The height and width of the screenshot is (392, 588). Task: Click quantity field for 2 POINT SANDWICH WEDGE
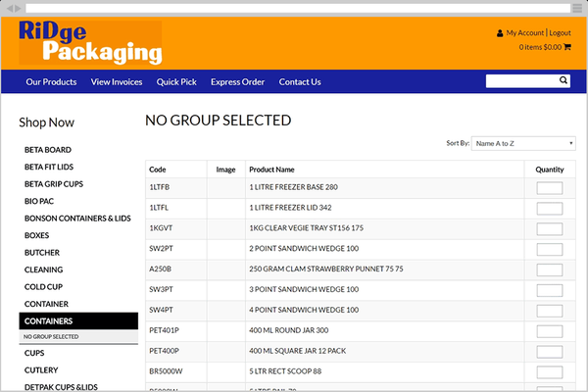point(550,250)
